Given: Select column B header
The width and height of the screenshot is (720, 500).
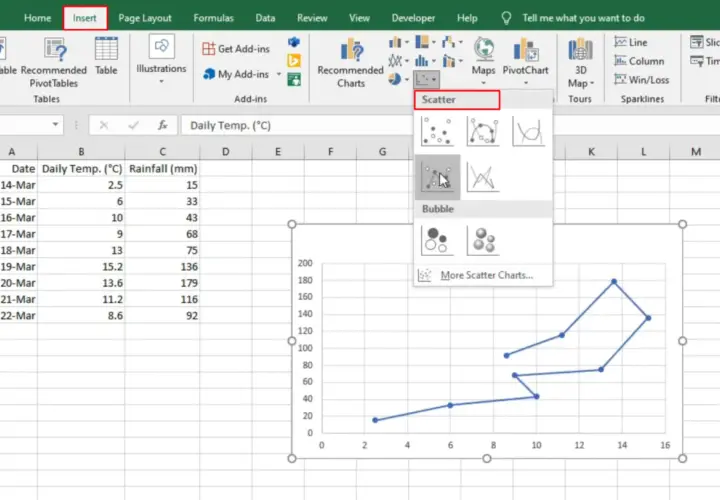Looking at the screenshot, I should click(x=81, y=152).
